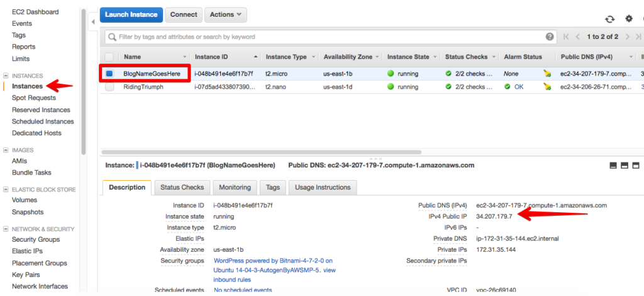
Task: Open Dedicated Hosts in sidebar
Action: click(36, 133)
